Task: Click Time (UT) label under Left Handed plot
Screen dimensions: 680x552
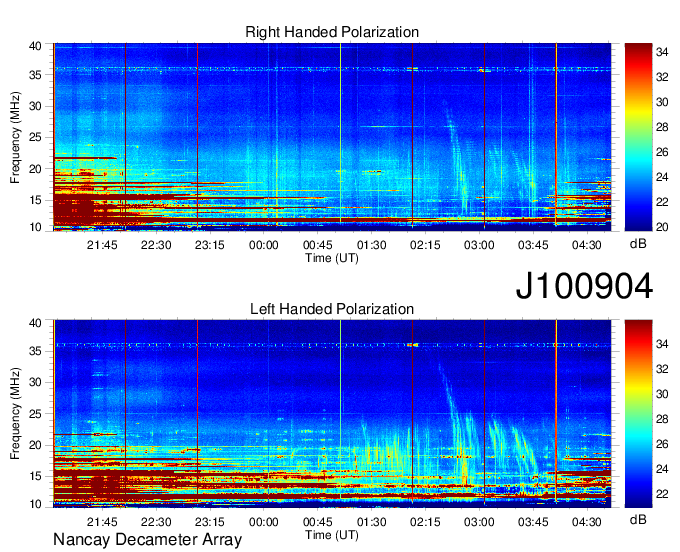Action: tap(332, 535)
